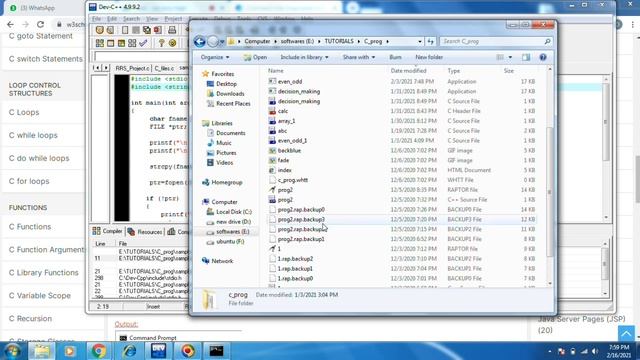Open the Organize menu
The height and width of the screenshot is (360, 640).
tap(215, 57)
